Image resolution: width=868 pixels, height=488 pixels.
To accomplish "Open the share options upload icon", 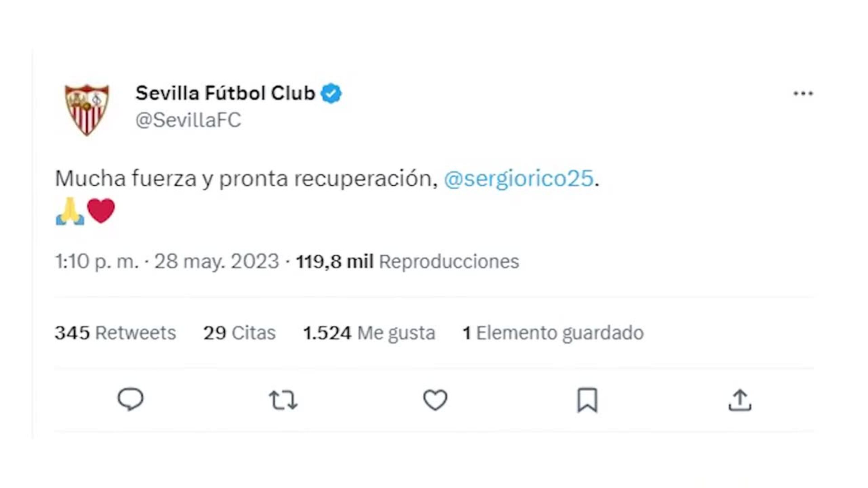I will point(740,400).
